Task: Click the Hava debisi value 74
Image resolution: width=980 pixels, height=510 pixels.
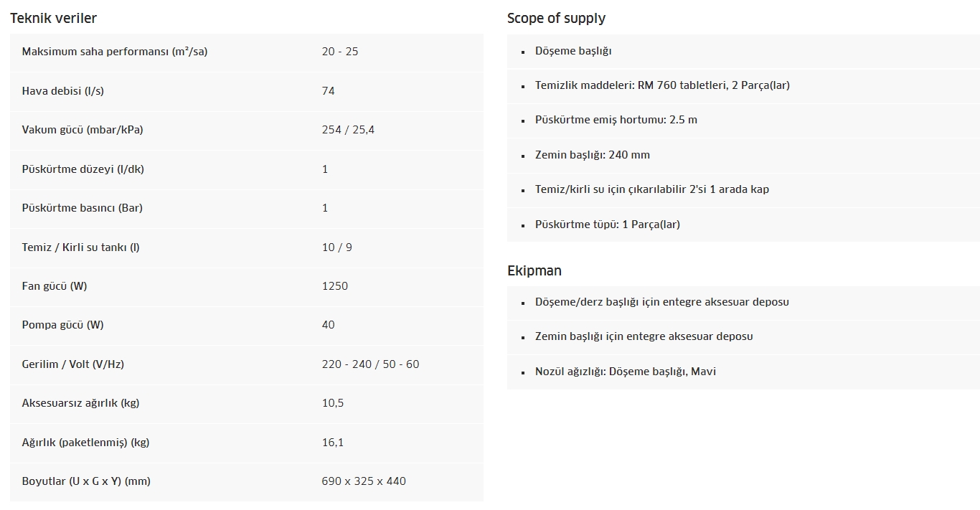Action: pyautogui.click(x=328, y=91)
